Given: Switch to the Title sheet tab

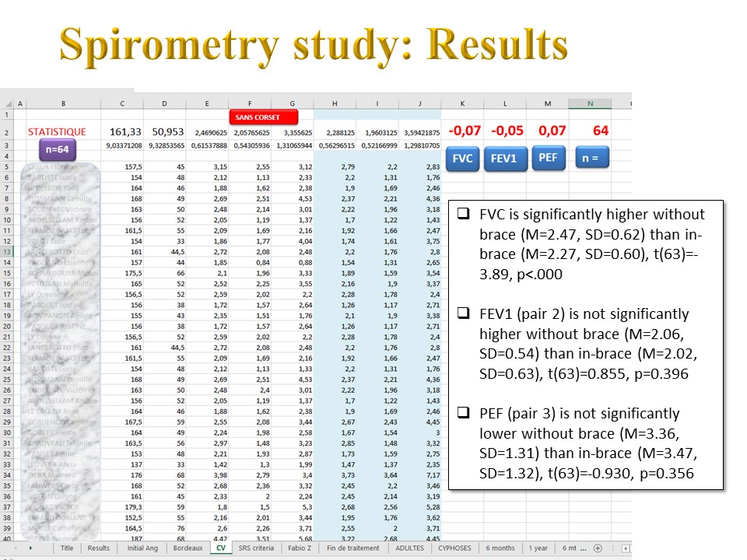Looking at the screenshot, I should click(x=67, y=548).
